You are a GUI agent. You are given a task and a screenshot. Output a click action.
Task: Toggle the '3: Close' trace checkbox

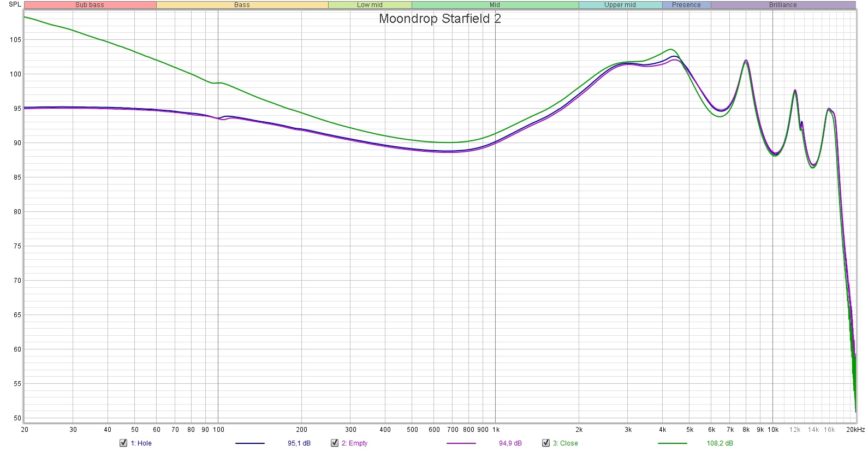(x=546, y=443)
